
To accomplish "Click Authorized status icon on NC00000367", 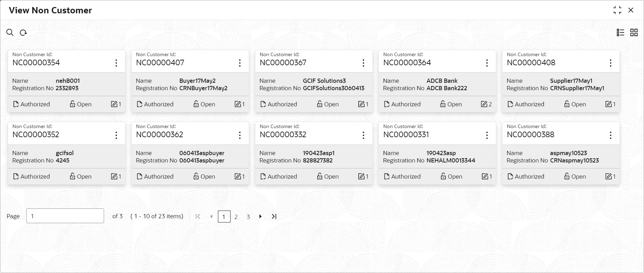I will (263, 104).
